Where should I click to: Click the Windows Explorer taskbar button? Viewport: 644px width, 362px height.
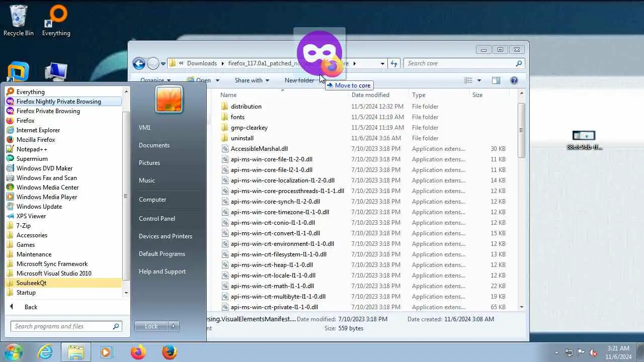pyautogui.click(x=76, y=352)
